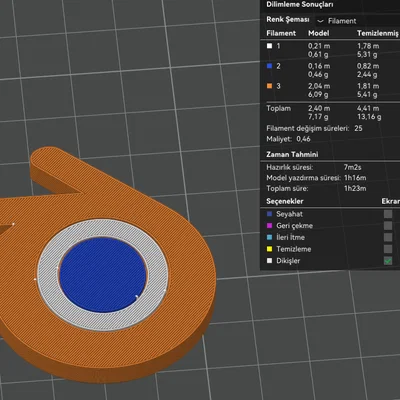The image size is (400, 400).
Task: Click the Model yazdırma süresi value 1h16m
Action: (x=355, y=178)
